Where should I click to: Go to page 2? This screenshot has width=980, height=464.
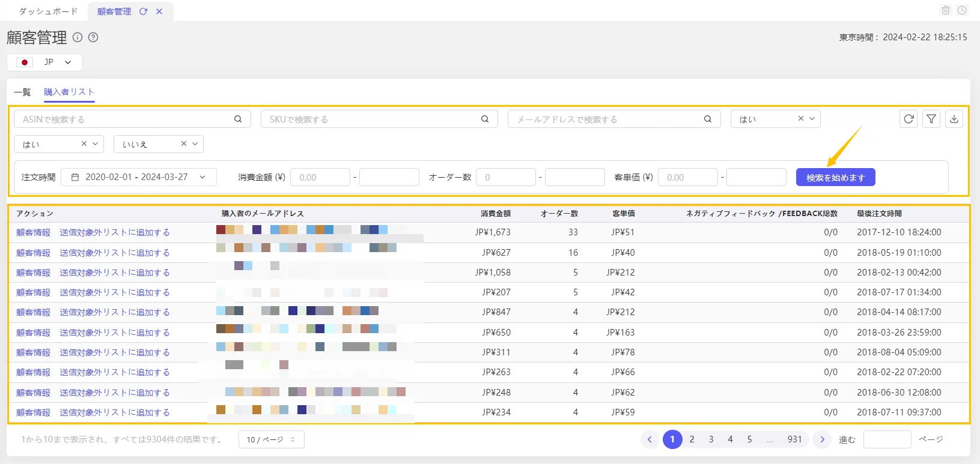tap(692, 439)
